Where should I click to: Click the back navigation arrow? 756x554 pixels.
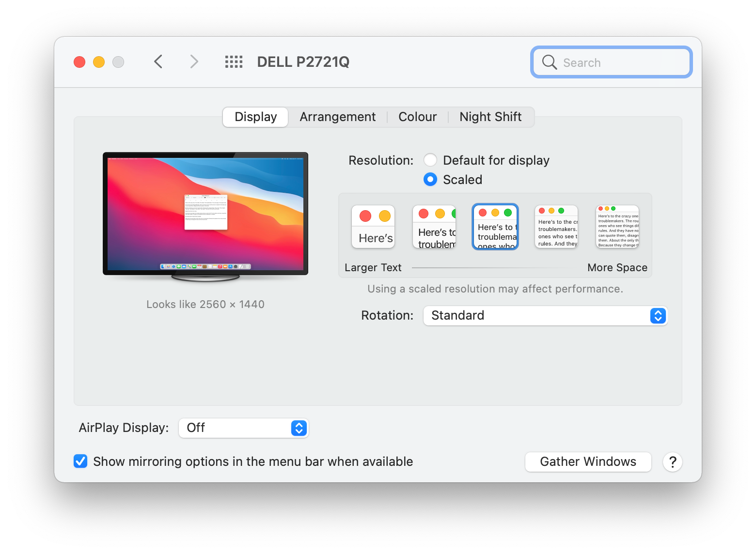[158, 62]
